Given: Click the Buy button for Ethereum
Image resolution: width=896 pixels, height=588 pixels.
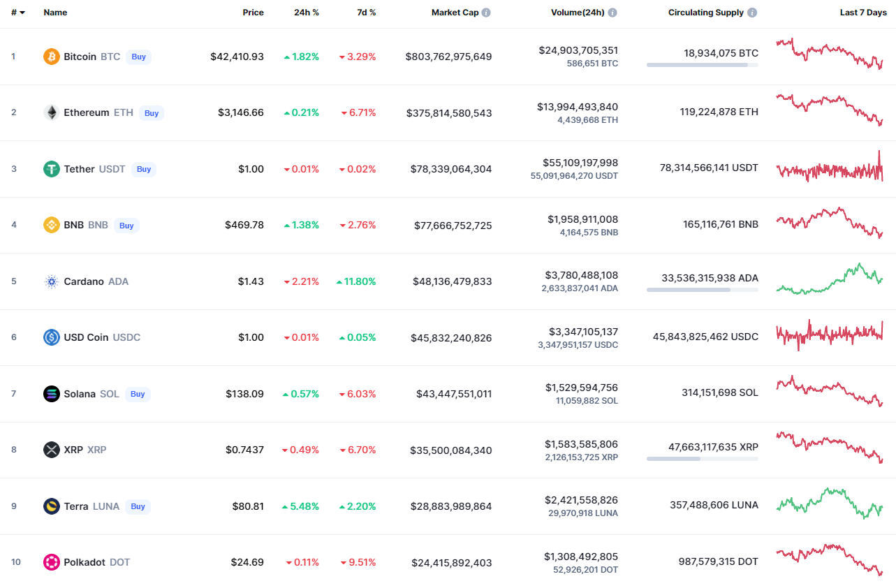Looking at the screenshot, I should 152,112.
